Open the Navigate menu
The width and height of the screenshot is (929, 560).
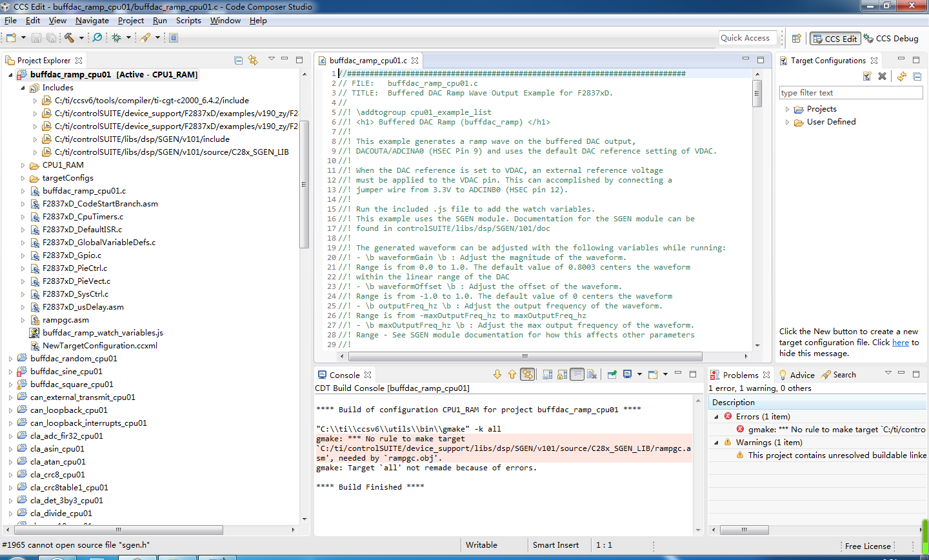(92, 21)
